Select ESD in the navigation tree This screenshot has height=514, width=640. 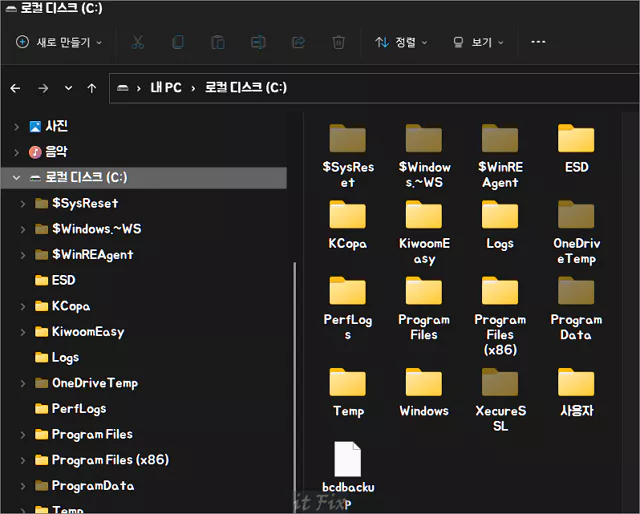[x=55, y=280]
